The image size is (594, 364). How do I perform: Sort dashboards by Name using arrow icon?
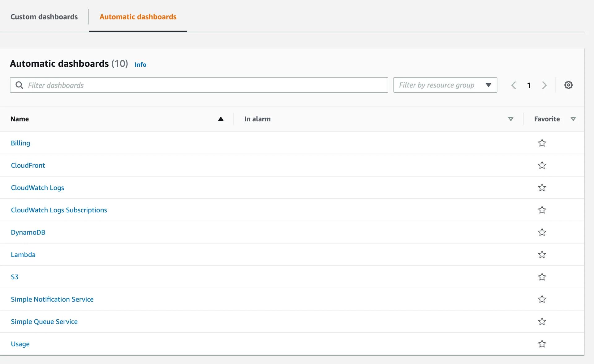coord(221,119)
